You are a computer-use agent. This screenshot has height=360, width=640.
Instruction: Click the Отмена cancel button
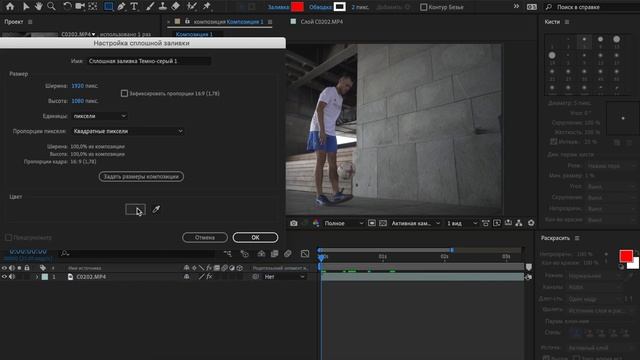(205, 237)
